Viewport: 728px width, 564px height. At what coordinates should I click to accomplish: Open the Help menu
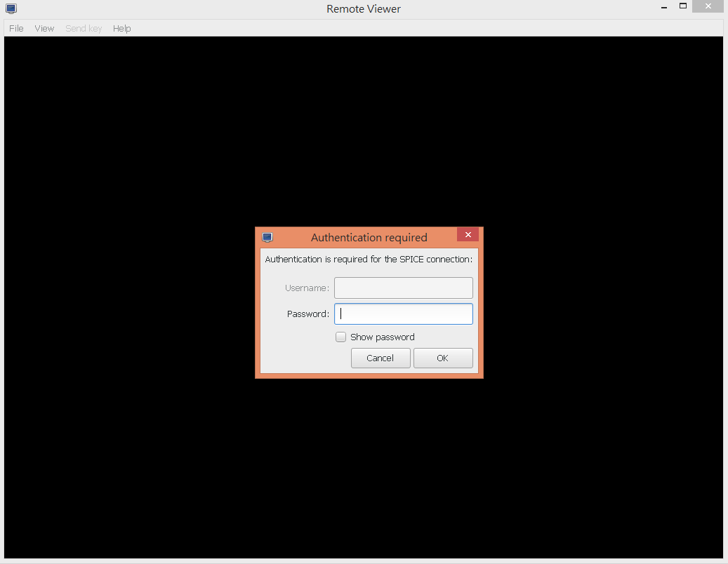click(x=121, y=28)
